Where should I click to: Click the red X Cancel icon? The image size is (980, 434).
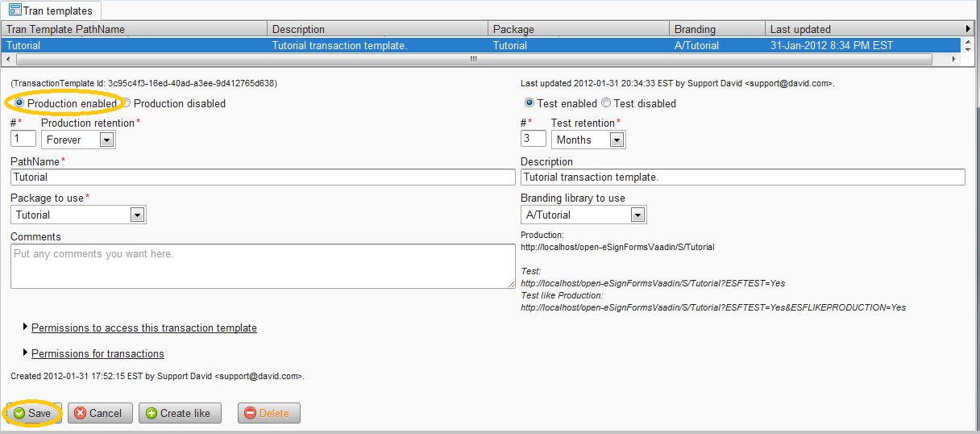pyautogui.click(x=81, y=413)
